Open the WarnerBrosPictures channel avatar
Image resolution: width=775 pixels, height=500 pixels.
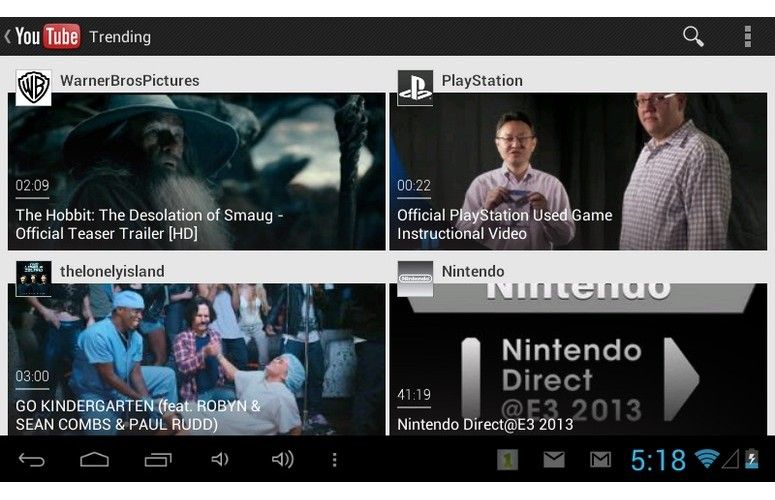(x=34, y=88)
